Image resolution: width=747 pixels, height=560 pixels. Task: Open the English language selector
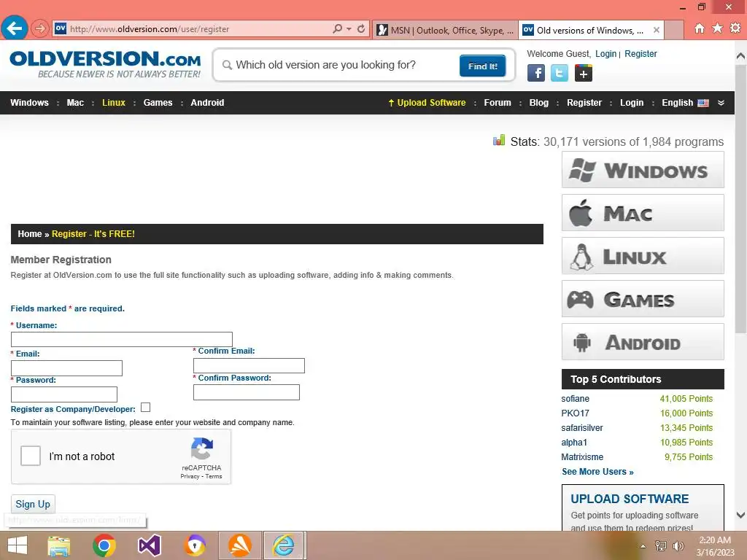point(684,102)
